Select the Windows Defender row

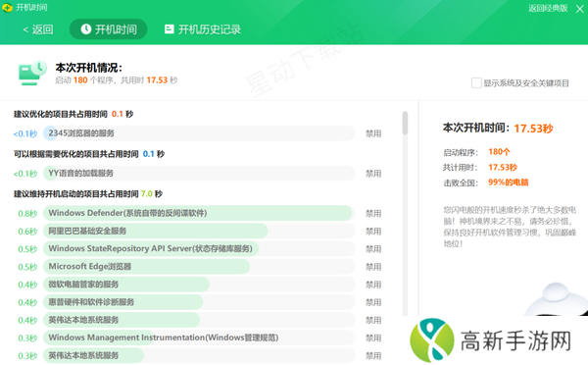pyautogui.click(x=199, y=213)
